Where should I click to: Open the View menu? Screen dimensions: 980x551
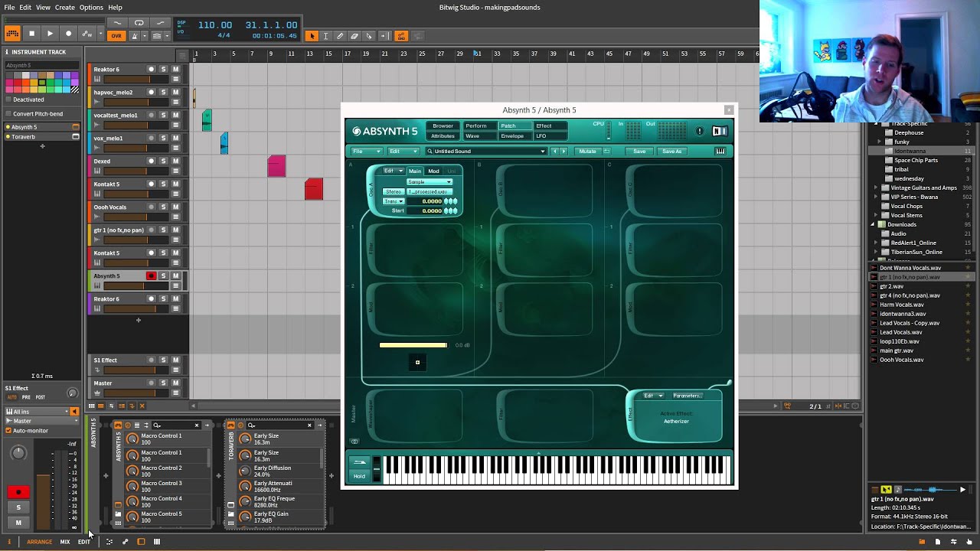point(43,7)
